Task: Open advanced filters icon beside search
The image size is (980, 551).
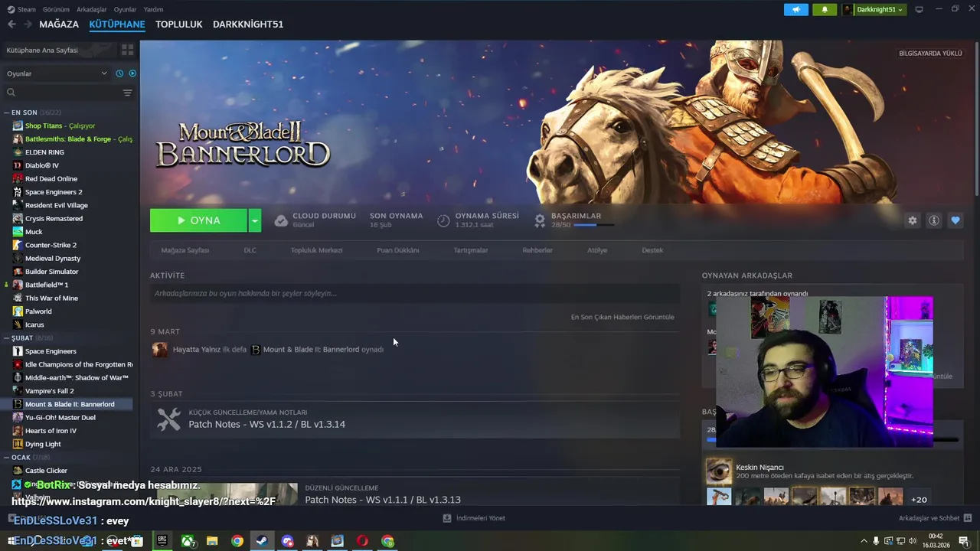Action: tap(127, 93)
